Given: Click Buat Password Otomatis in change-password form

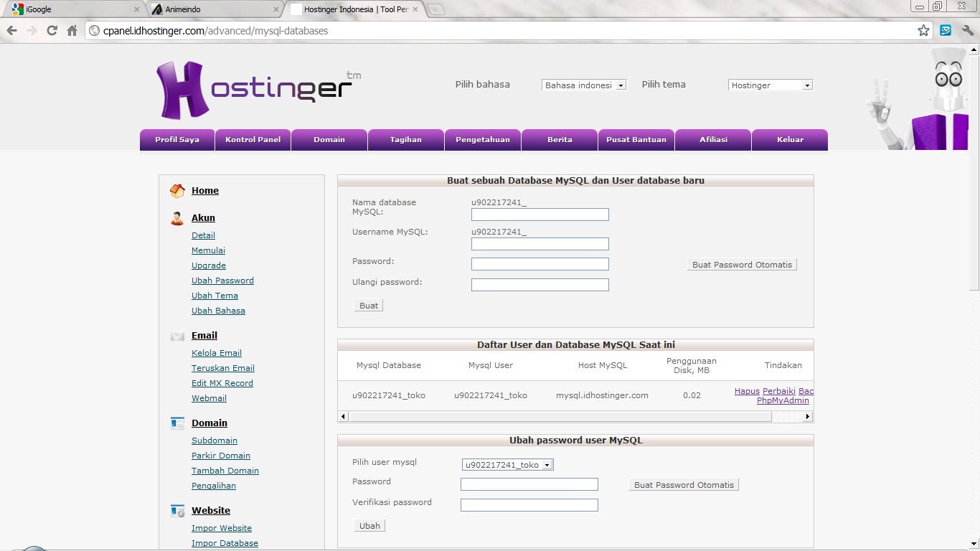Looking at the screenshot, I should click(684, 485).
